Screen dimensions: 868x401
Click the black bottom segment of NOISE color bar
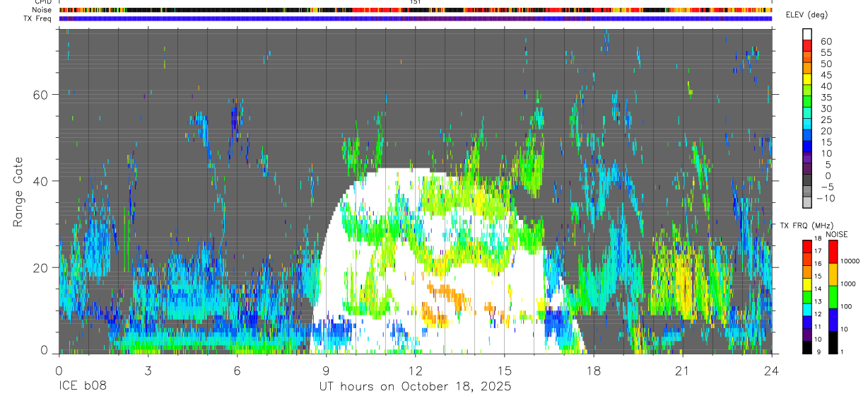832,342
